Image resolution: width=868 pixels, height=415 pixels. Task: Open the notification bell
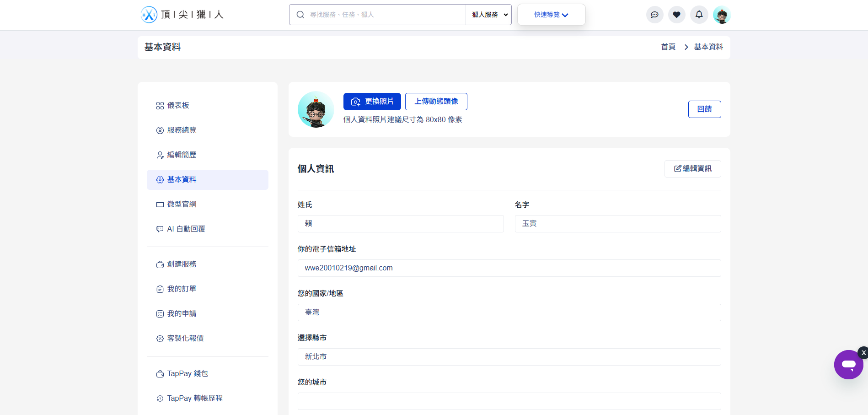[x=699, y=15]
